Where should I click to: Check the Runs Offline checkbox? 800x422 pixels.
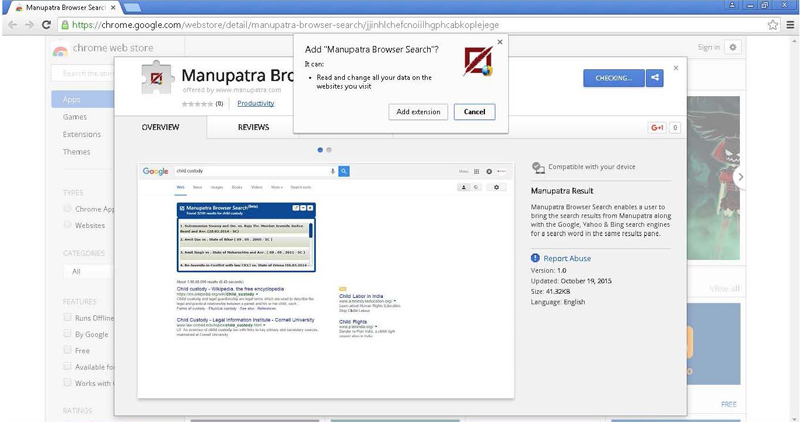[67, 317]
